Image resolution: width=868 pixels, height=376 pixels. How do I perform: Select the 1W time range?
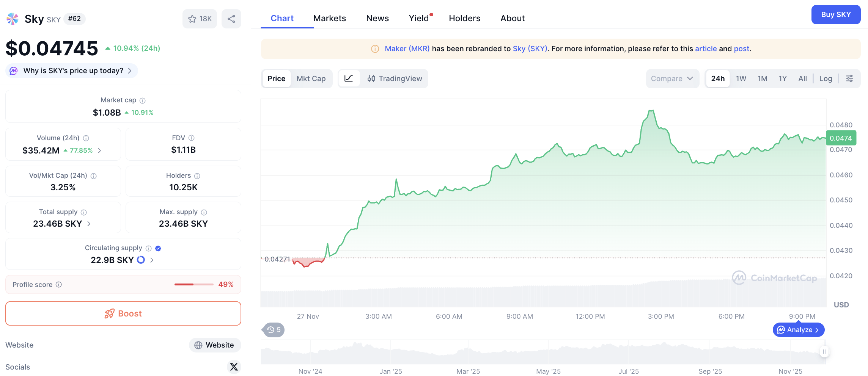741,78
